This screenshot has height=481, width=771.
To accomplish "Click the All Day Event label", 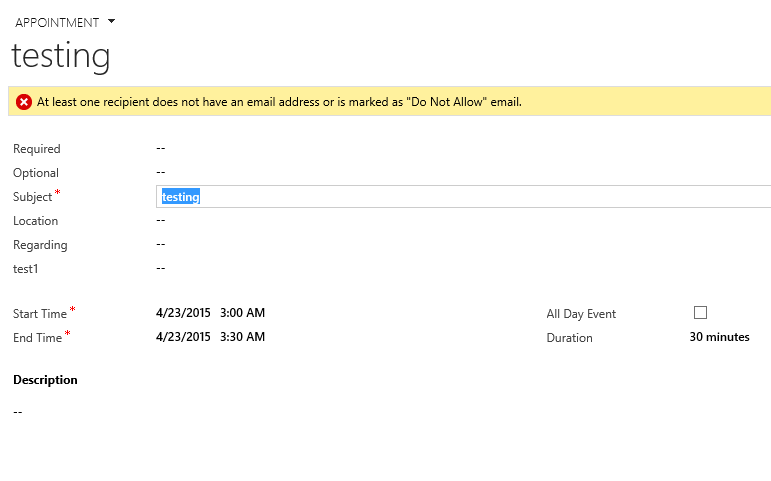I will [581, 314].
